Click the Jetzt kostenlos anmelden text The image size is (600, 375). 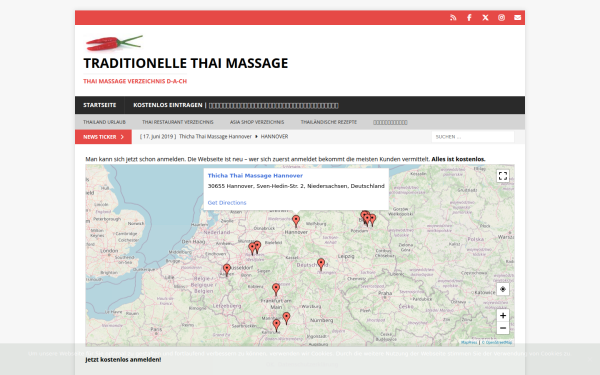pyautogui.click(x=123, y=360)
